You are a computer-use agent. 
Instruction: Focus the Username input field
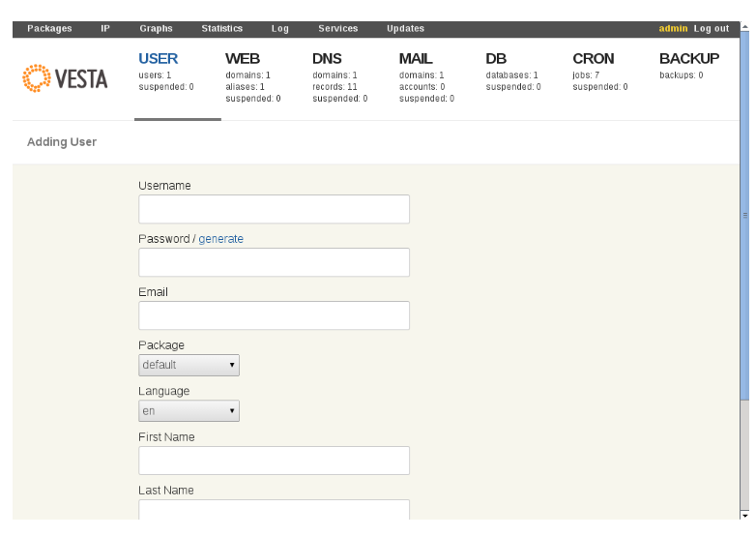274,209
